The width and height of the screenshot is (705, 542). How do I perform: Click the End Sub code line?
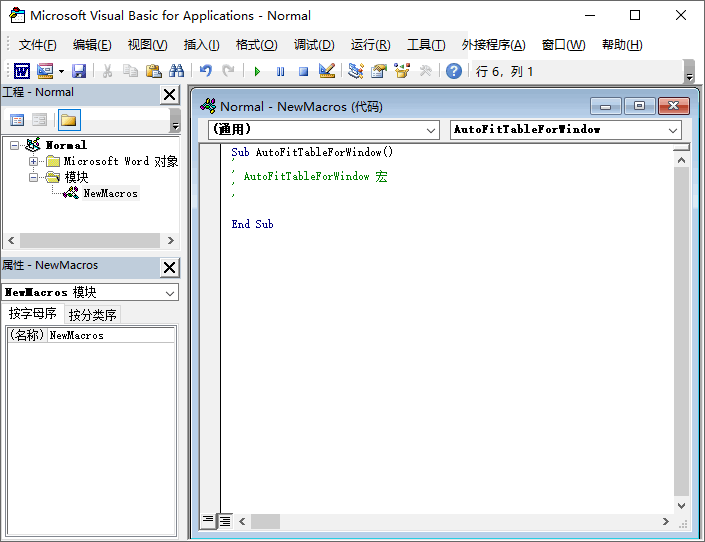[252, 224]
